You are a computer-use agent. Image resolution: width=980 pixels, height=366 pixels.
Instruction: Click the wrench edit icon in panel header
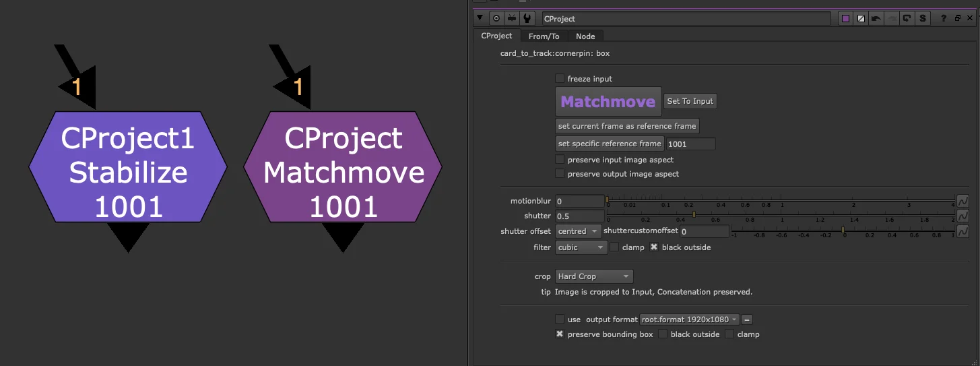coord(527,19)
